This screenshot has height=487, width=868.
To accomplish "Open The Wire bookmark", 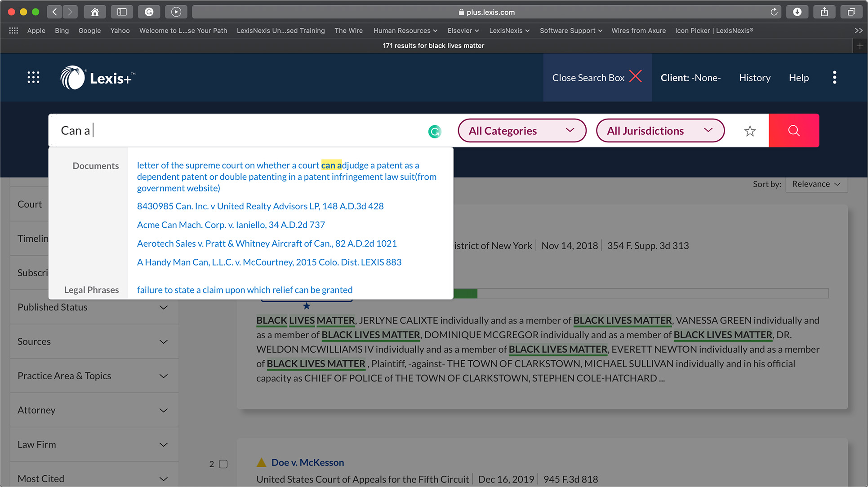I will coord(348,31).
